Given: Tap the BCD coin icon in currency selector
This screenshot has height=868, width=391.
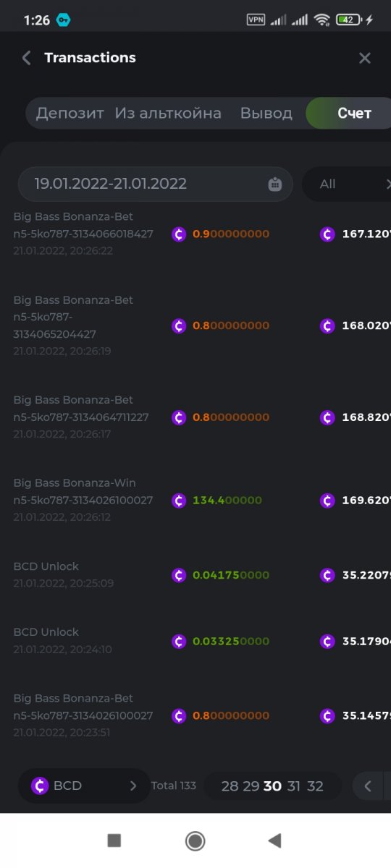Looking at the screenshot, I should pyautogui.click(x=41, y=786).
